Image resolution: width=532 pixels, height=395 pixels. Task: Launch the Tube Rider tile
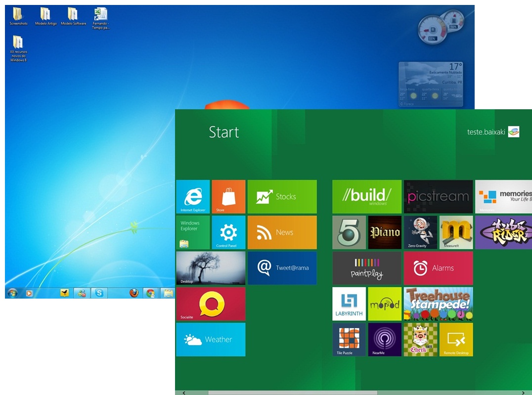503,232
